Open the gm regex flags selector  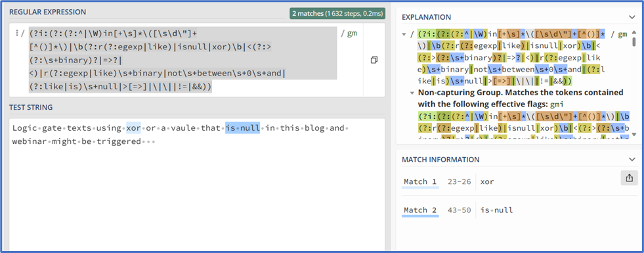pos(352,34)
